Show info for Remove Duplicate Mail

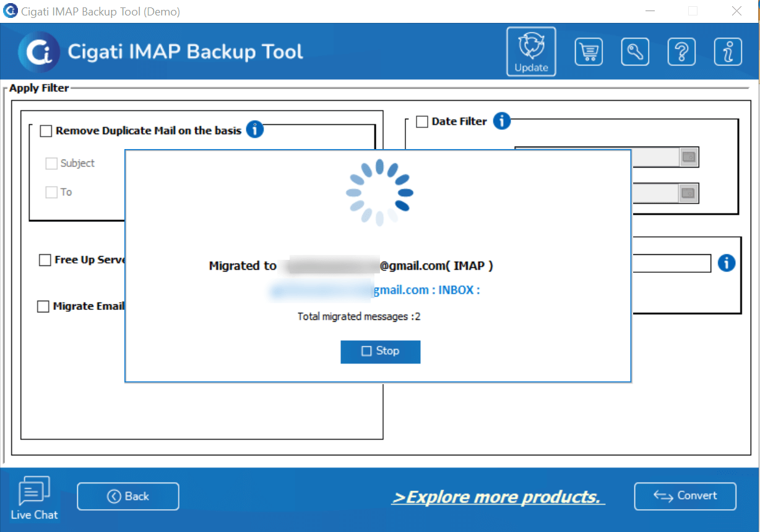tap(254, 130)
